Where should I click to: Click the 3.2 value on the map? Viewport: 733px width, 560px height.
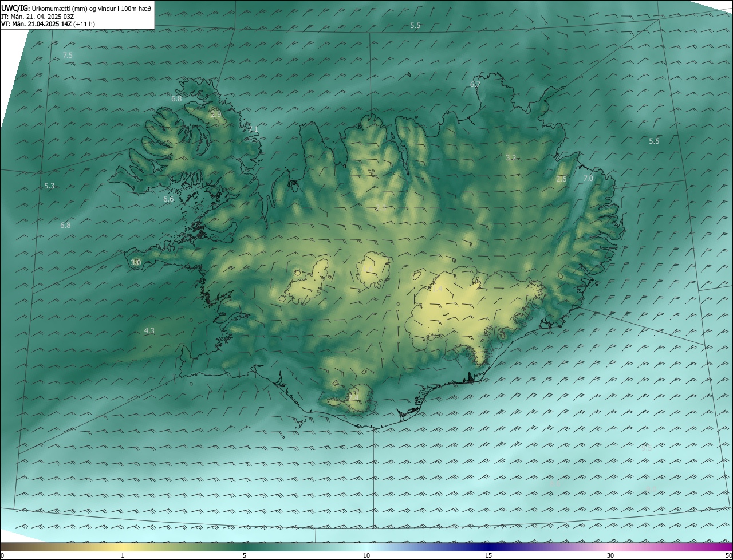511,157
